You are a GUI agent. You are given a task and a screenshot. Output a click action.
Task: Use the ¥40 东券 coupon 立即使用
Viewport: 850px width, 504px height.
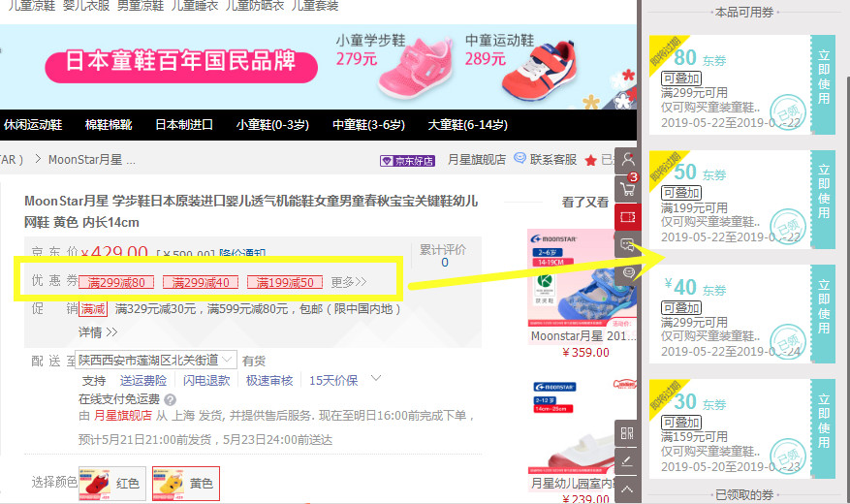coord(824,314)
